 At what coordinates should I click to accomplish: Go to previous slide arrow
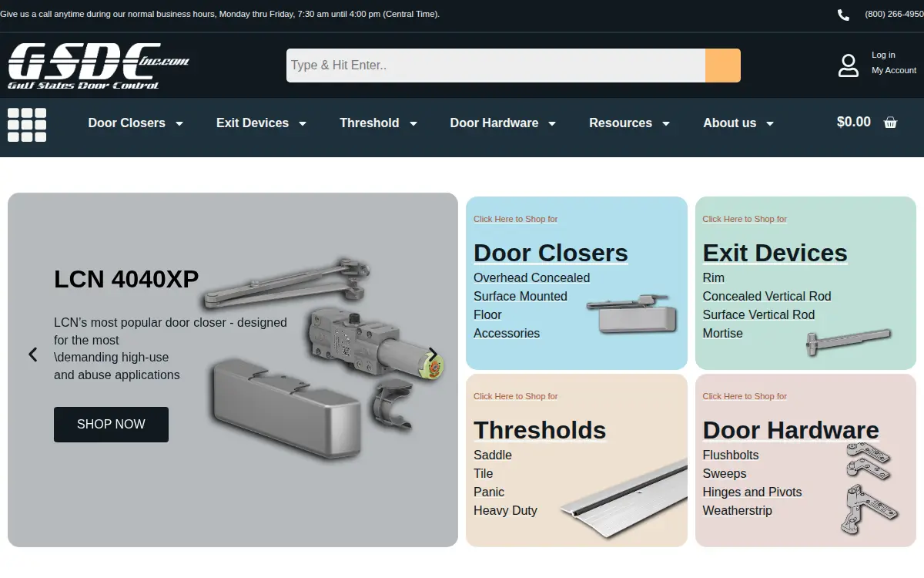point(32,355)
